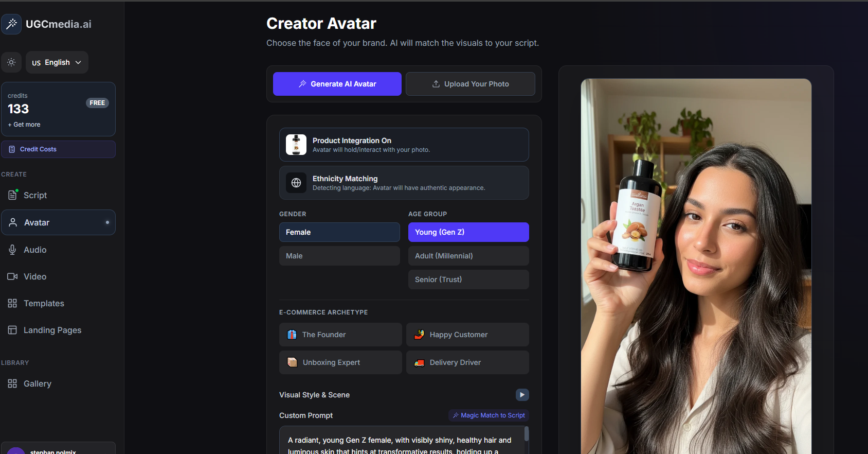Open the Gallery library item
This screenshot has height=454, width=868.
pyautogui.click(x=58, y=383)
